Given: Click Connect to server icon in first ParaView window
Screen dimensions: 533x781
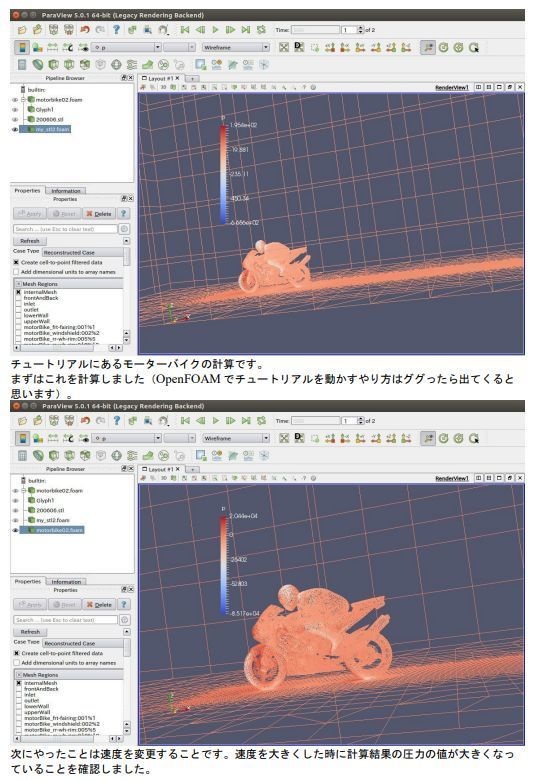Looking at the screenshot, I should pos(53,30).
